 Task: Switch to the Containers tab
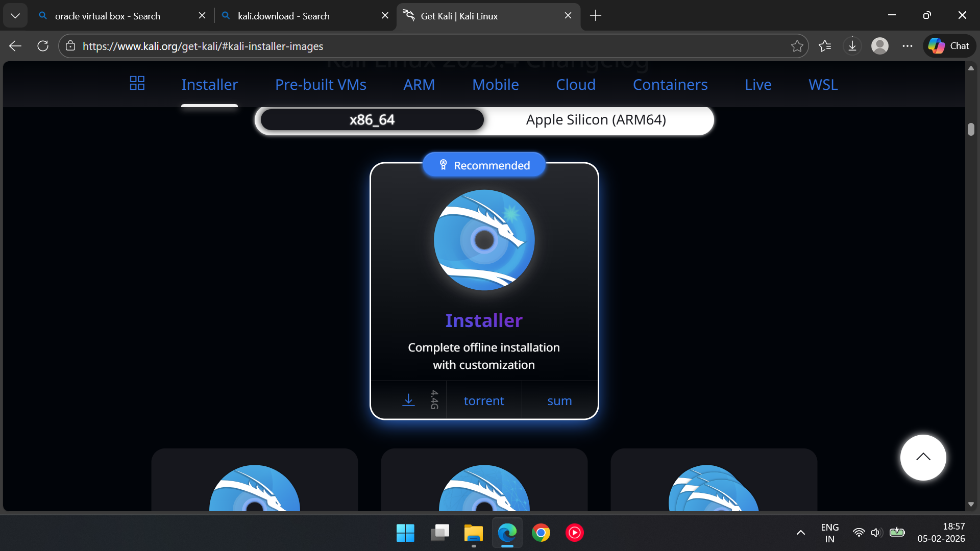(x=670, y=85)
